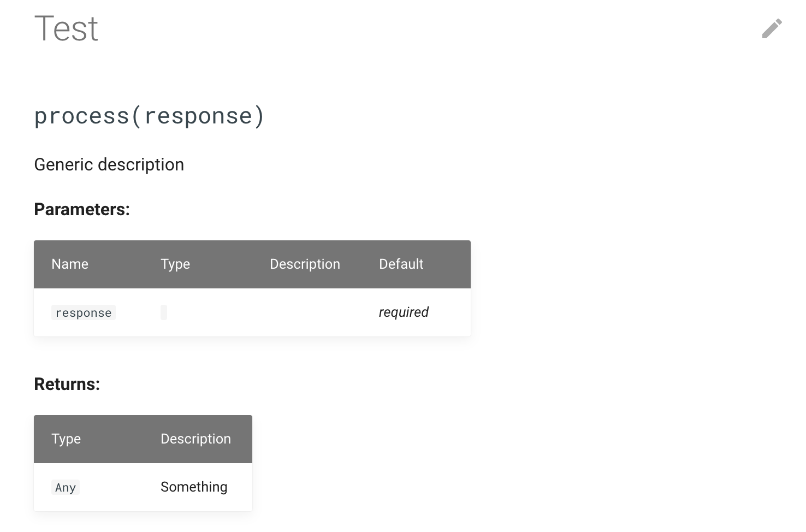806x532 pixels.
Task: Click the Generic description text
Action: 109,164
